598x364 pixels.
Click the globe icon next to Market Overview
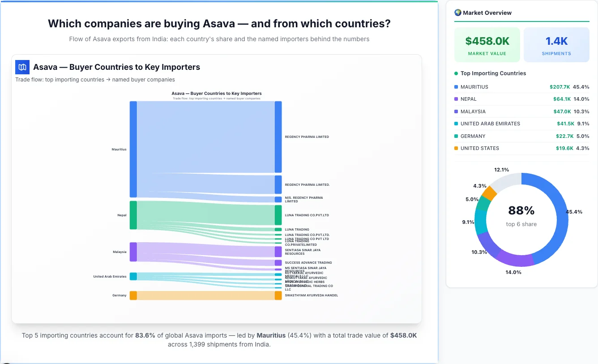tap(457, 13)
